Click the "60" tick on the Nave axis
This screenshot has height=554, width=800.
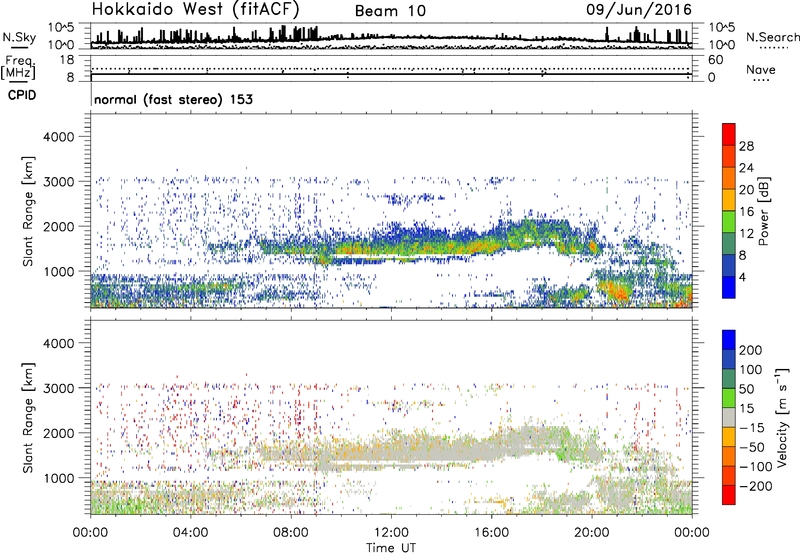pos(715,60)
